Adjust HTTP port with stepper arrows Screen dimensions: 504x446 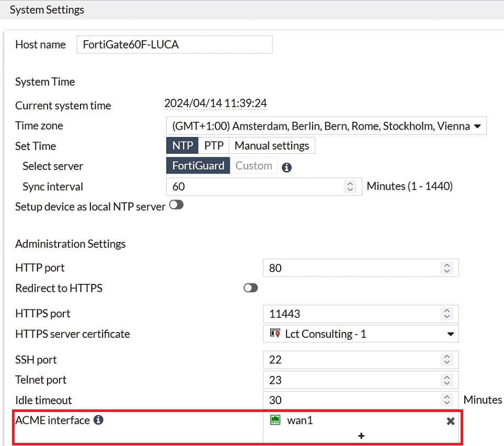(447, 268)
